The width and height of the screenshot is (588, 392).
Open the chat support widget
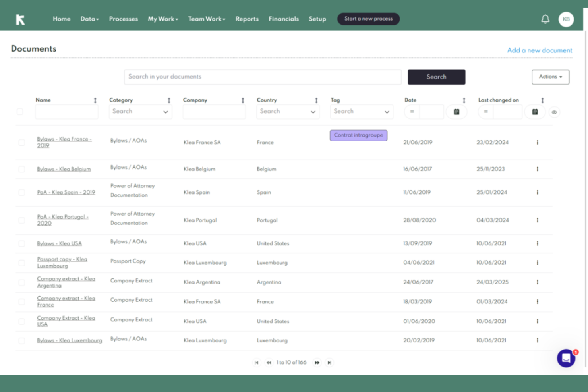pos(566,358)
